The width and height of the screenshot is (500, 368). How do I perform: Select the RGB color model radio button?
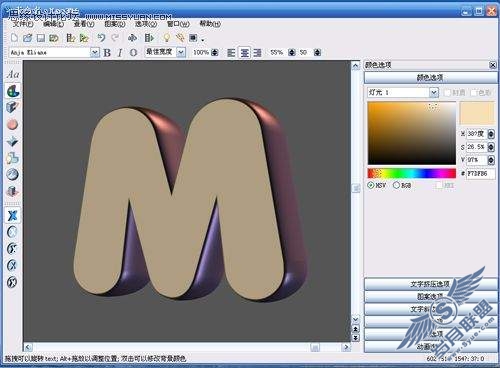396,185
